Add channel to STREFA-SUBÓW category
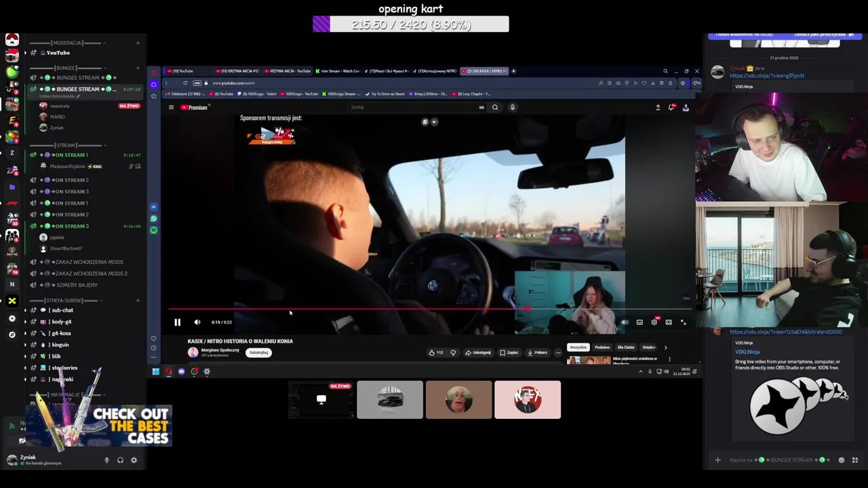Viewport: 868px width, 488px height. 138,300
